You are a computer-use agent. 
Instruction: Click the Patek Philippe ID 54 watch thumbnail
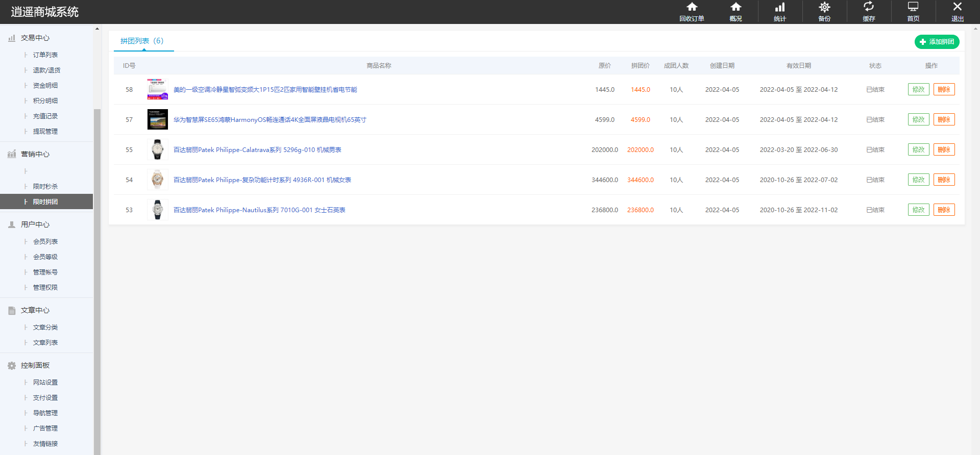pos(157,180)
